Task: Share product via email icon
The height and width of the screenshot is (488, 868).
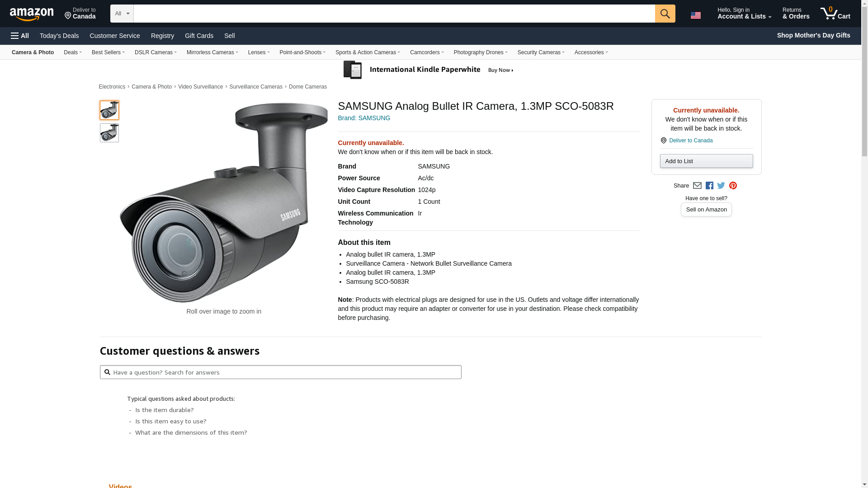Action: [697, 186]
